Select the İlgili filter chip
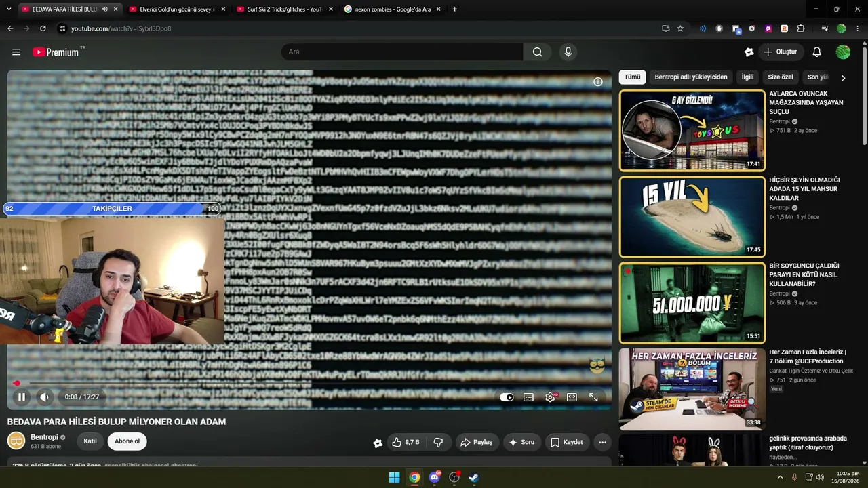Screen dimensions: 868x488 pyautogui.click(x=747, y=77)
